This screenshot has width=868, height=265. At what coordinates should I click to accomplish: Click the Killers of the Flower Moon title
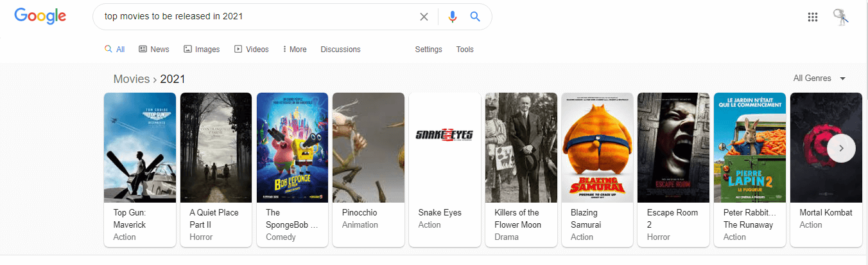click(x=518, y=219)
